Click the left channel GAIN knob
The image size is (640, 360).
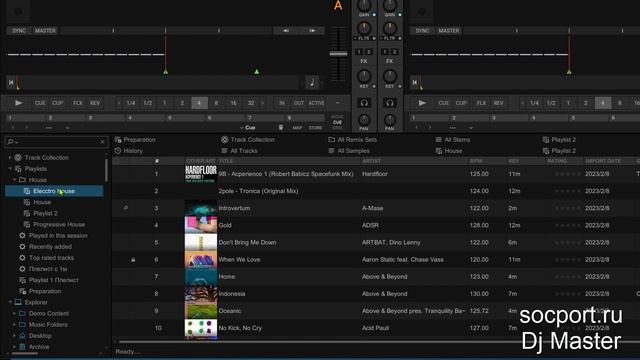coord(364,5)
